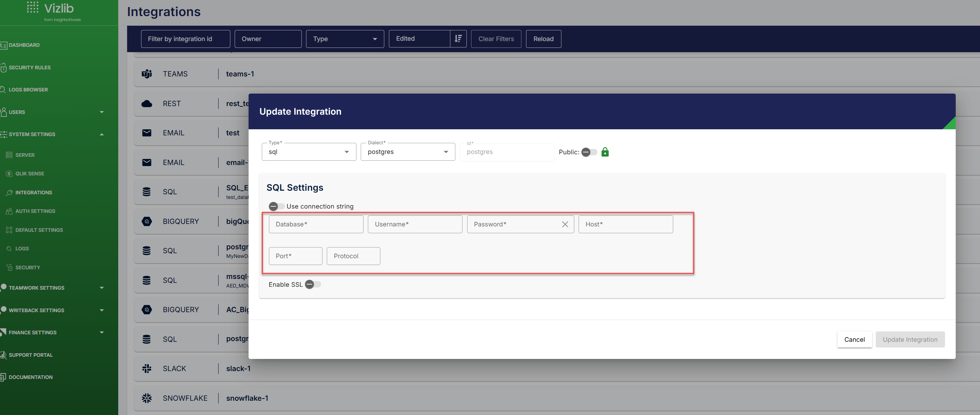Select Default Settings under System Settings
The height and width of the screenshot is (415, 980).
coord(39,230)
